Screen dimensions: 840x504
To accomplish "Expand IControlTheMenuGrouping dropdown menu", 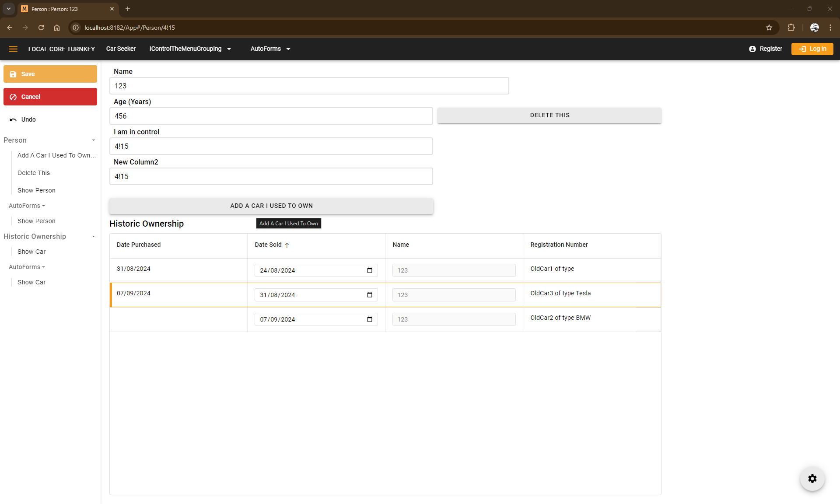I will tap(190, 49).
